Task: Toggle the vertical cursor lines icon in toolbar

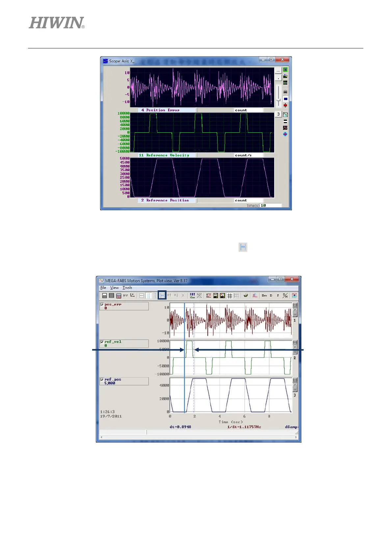Action: tap(149, 296)
